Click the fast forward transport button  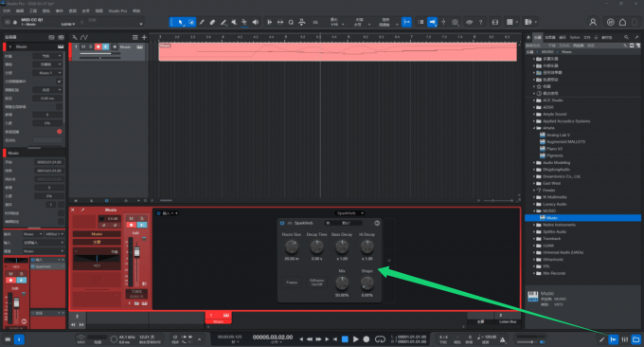(318, 339)
